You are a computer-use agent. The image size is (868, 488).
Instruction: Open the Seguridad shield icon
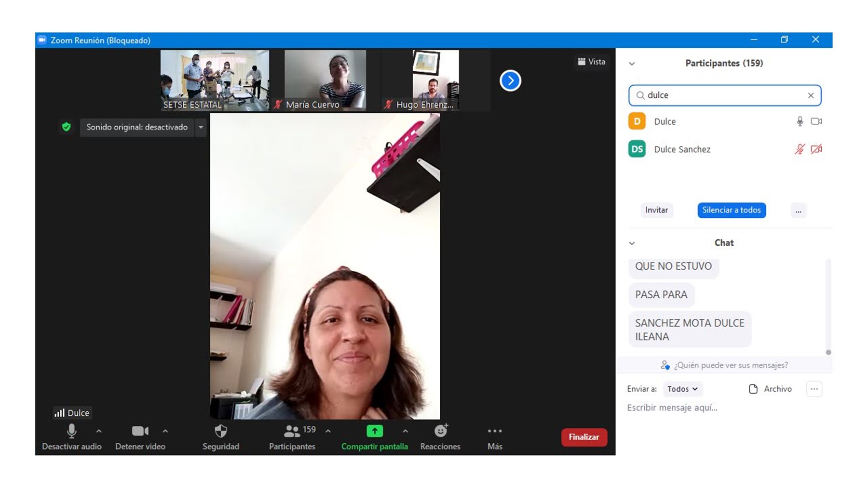221,431
